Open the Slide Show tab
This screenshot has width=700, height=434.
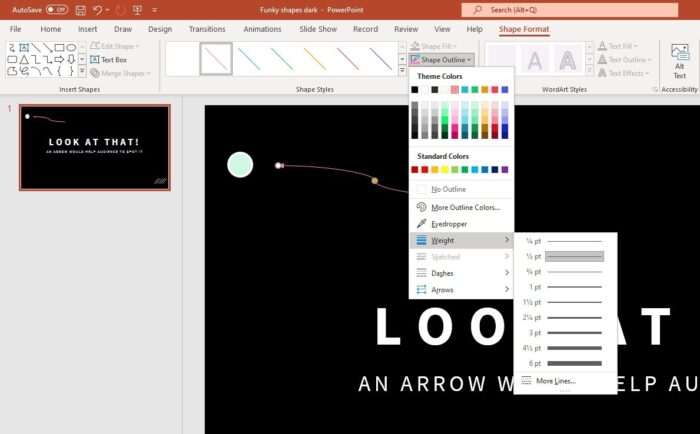pyautogui.click(x=318, y=29)
